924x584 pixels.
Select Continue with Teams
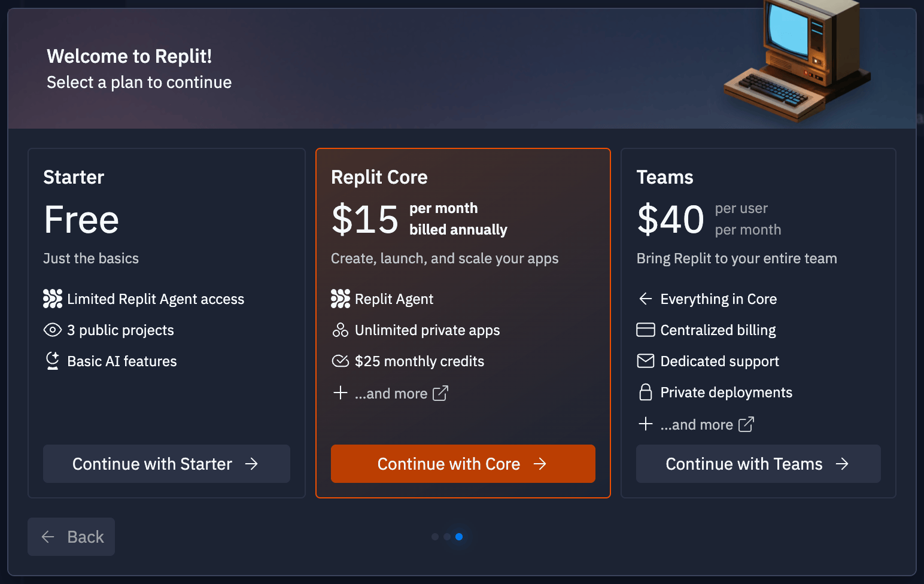tap(758, 464)
